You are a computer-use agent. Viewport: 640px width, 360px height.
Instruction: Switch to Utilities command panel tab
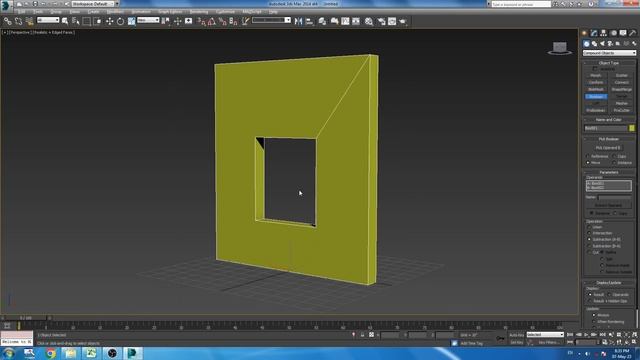pos(633,33)
